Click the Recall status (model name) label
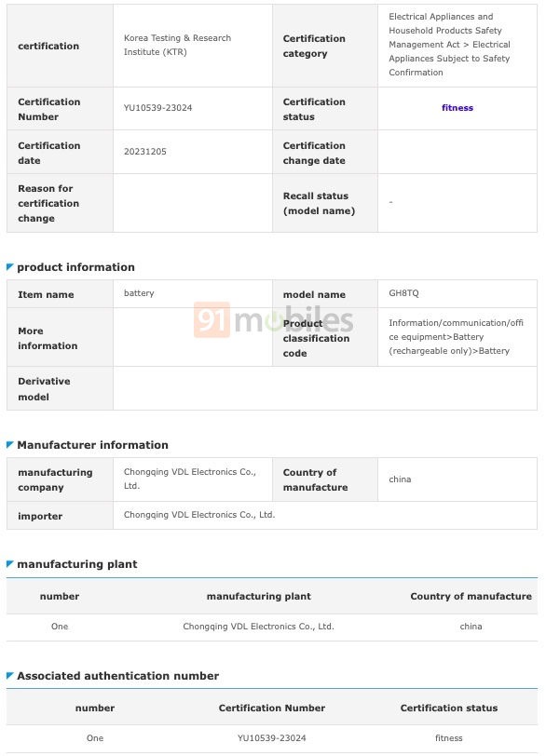Screen dimensions: 546x756 [319, 203]
